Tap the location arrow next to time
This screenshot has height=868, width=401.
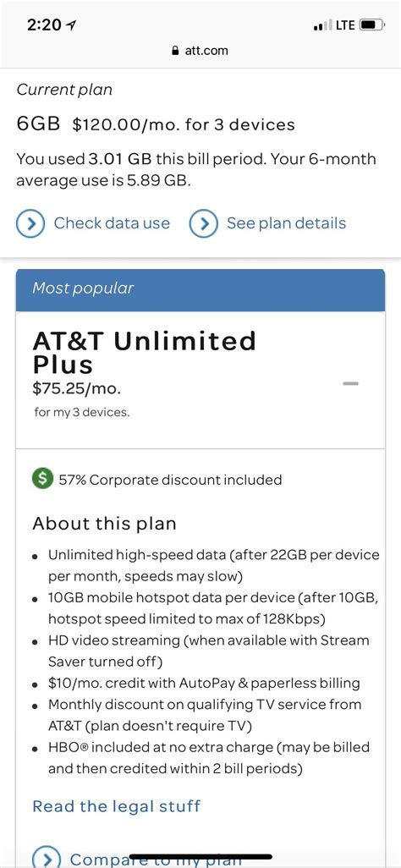pyautogui.click(x=71, y=25)
